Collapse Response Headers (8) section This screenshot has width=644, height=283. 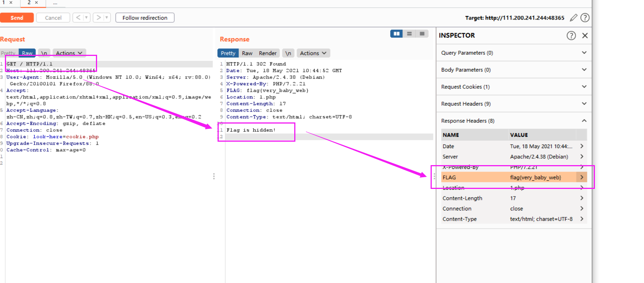[514, 121]
